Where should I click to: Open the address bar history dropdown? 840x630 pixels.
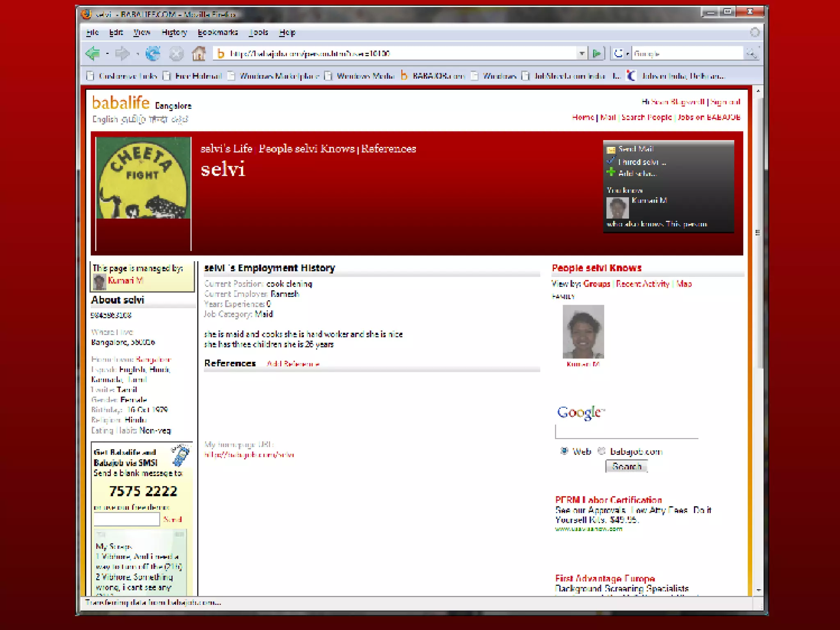582,53
